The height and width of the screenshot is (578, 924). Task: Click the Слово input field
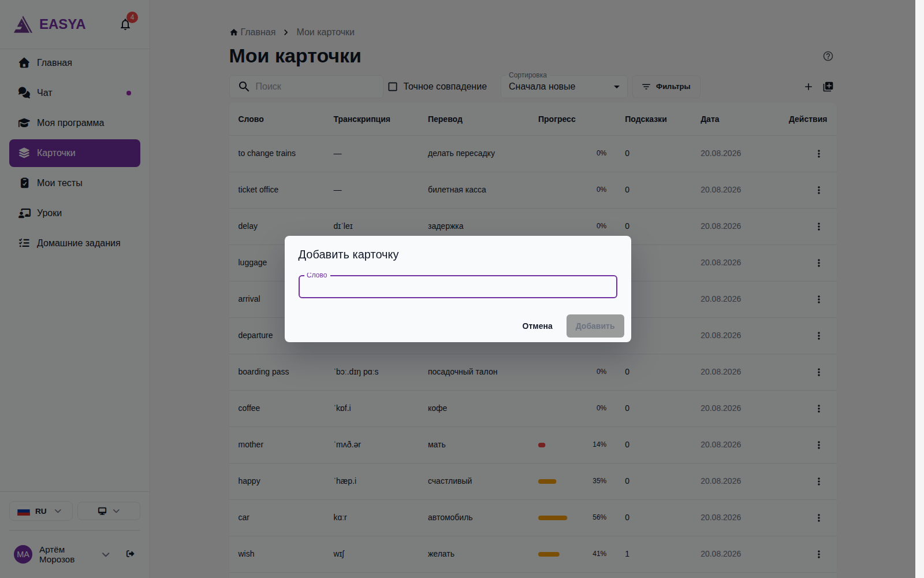457,287
